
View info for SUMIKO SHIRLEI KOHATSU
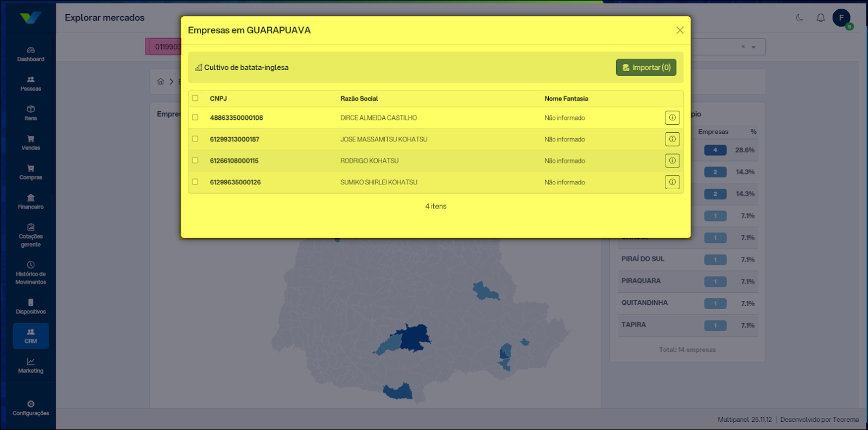pyautogui.click(x=672, y=182)
